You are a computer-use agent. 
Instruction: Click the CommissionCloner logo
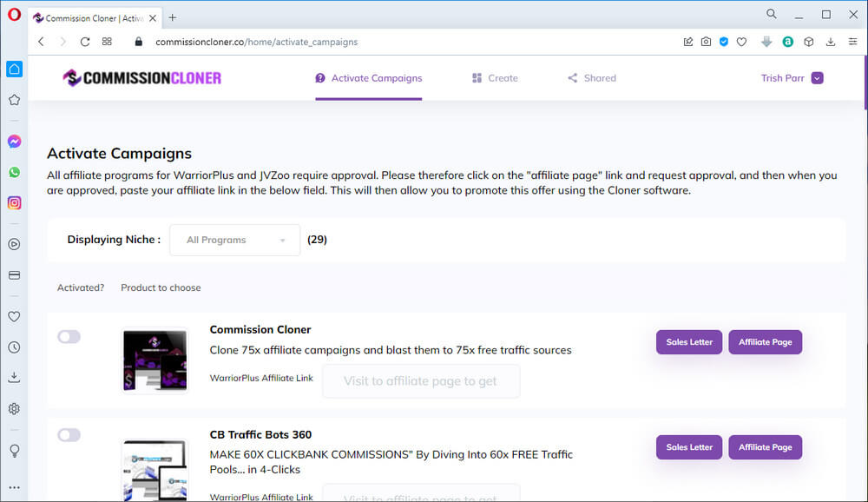(x=142, y=78)
